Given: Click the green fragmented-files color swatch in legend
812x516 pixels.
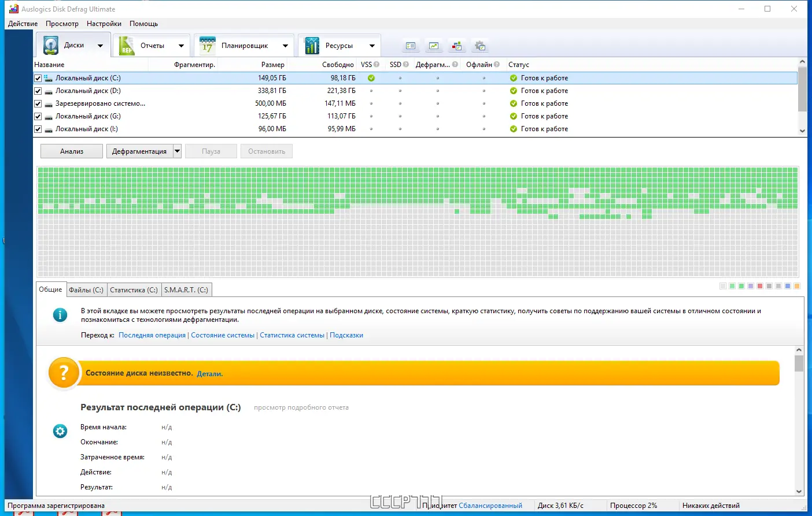Looking at the screenshot, I should click(732, 285).
